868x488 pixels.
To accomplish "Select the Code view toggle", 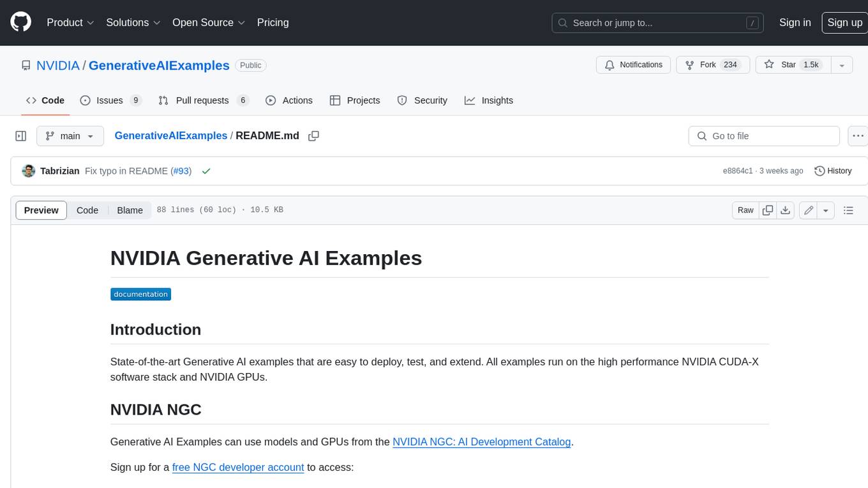I will [87, 210].
